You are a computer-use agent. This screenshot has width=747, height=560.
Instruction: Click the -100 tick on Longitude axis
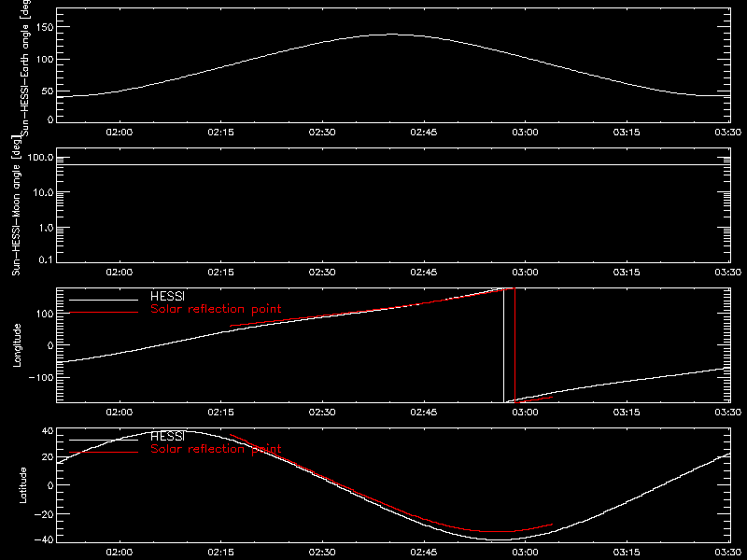41,377
